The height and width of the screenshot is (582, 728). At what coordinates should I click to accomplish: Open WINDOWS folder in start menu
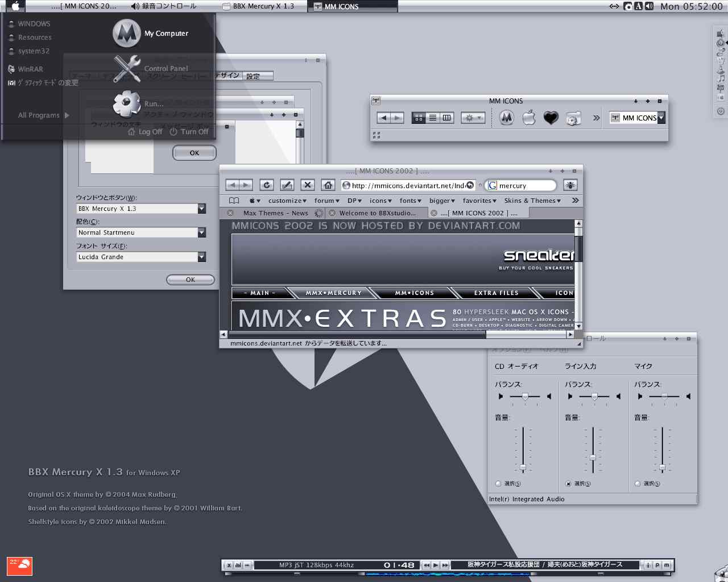tap(30, 24)
